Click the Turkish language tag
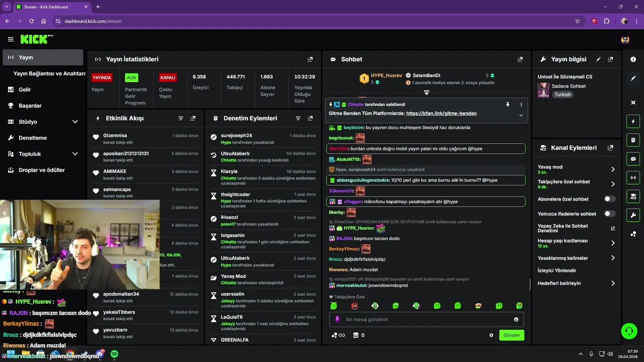This screenshot has height=362, width=644. (x=562, y=95)
